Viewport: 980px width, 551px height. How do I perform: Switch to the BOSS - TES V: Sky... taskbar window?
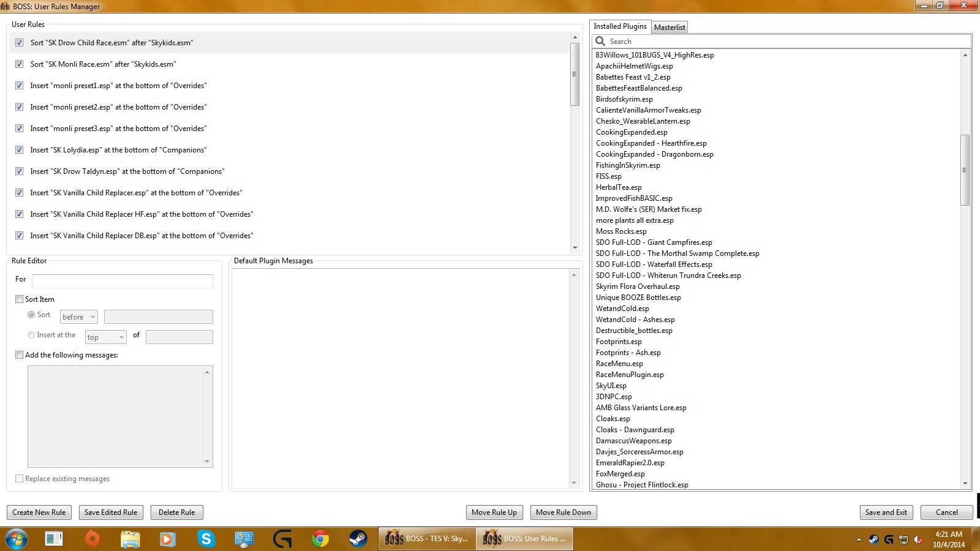[x=426, y=539]
